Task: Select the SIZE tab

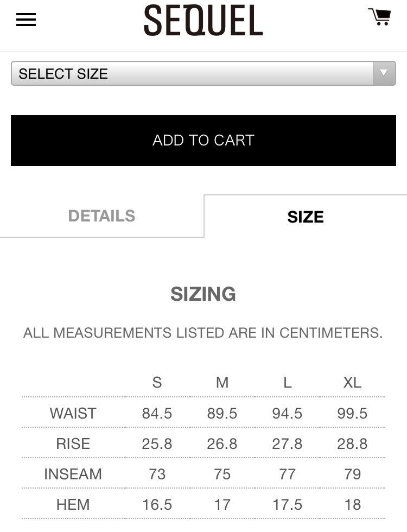Action: coord(305,217)
